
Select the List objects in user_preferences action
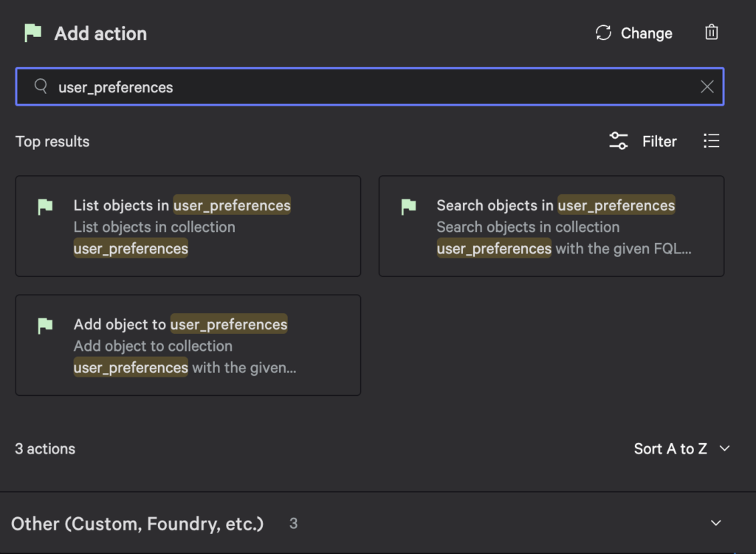pos(188,225)
